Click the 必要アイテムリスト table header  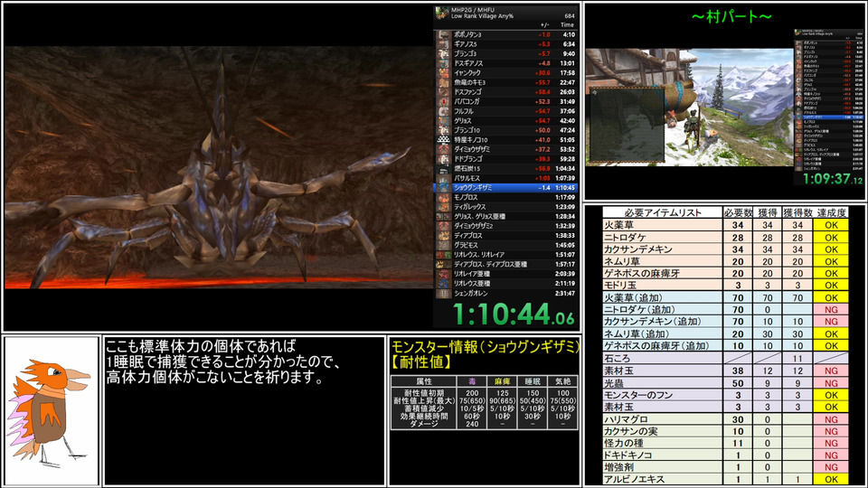pos(663,212)
